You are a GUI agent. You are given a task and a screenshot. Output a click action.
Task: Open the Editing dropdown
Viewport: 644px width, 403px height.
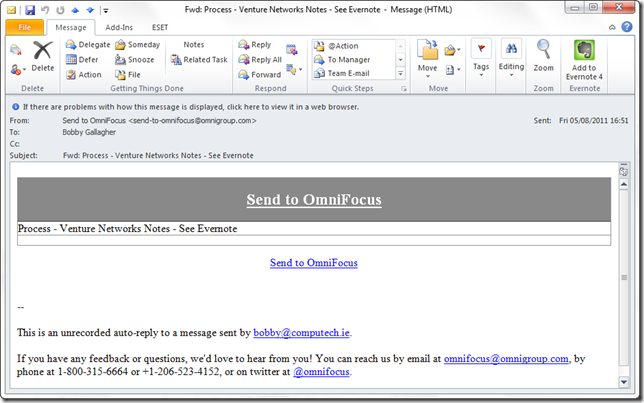tap(511, 58)
